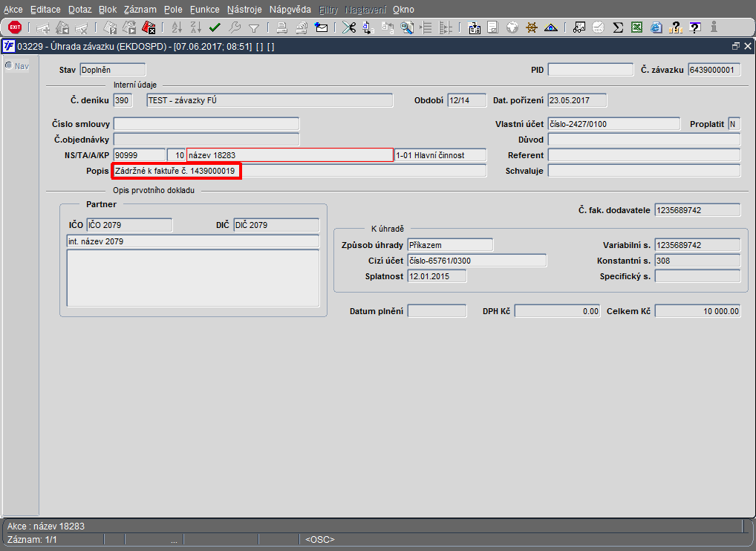This screenshot has height=551, width=756.
Task: Open the Pole menu
Action: click(173, 10)
